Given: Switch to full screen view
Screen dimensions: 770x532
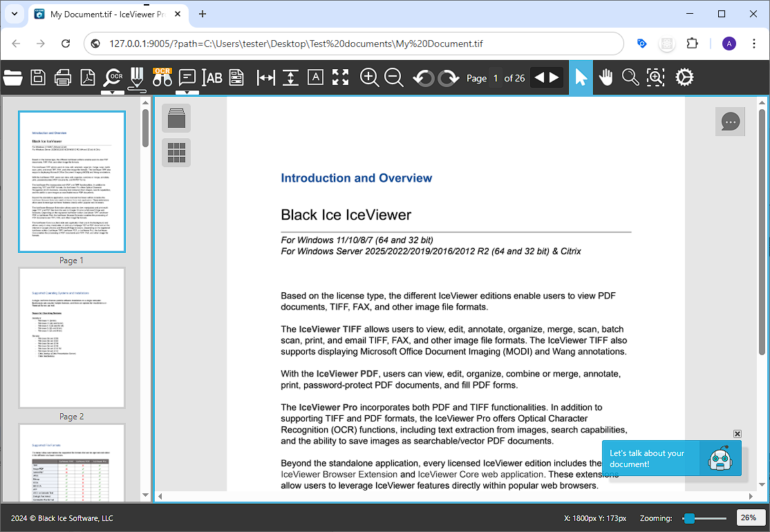Looking at the screenshot, I should coord(340,77).
